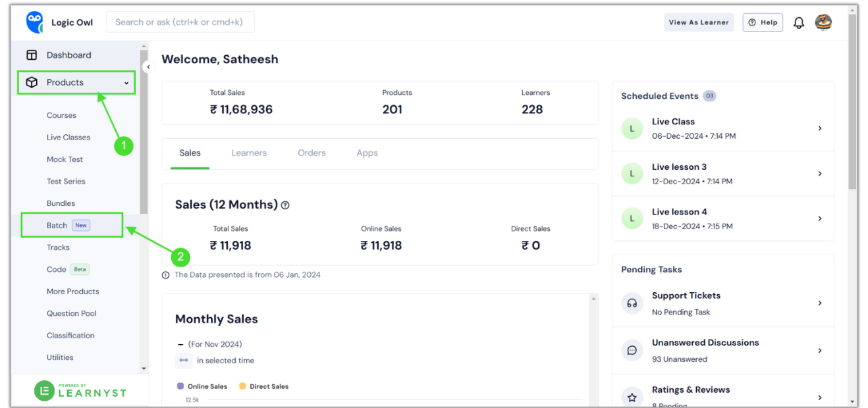Screen dimensions: 868x408
Task: Collapse the Products menu chevron
Action: pos(126,83)
